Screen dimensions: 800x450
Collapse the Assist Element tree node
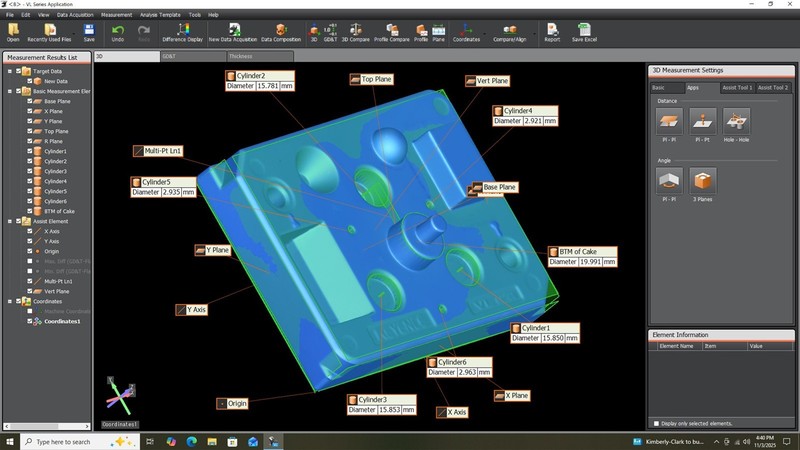coord(10,221)
